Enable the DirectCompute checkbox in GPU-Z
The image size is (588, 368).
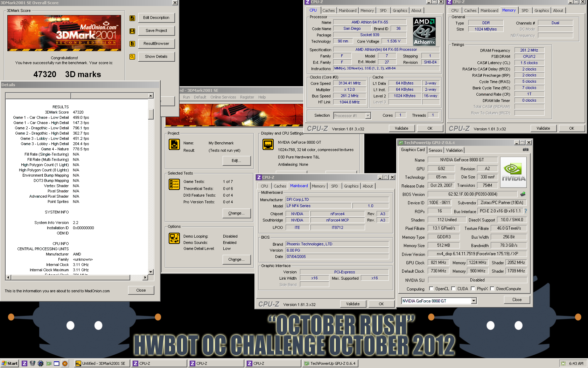point(492,289)
